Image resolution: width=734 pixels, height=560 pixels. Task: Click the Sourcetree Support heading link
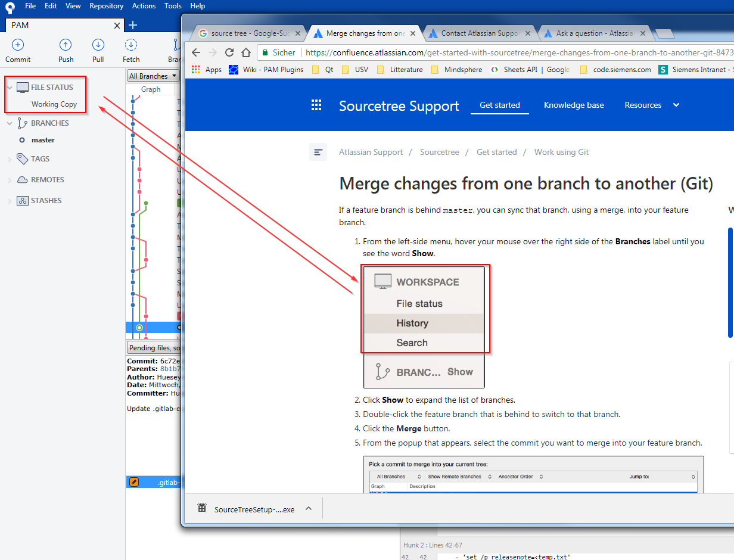[399, 106]
